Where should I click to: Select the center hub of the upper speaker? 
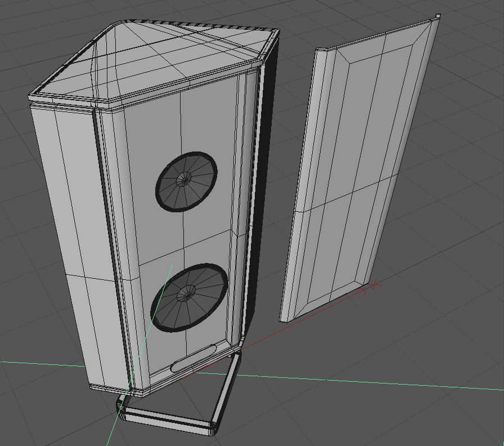(184, 179)
